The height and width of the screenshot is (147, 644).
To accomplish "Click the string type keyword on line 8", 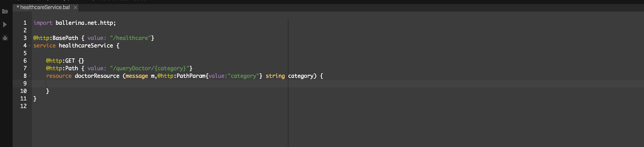I will point(275,76).
